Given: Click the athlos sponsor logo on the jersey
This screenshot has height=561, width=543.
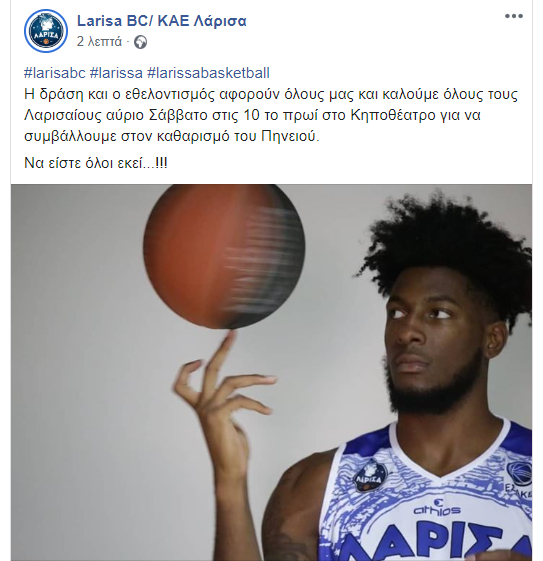Looking at the screenshot, I should 436,508.
